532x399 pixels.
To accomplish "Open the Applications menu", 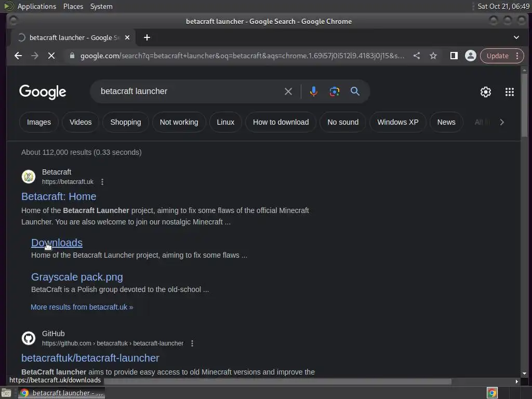I will pyautogui.click(x=37, y=6).
